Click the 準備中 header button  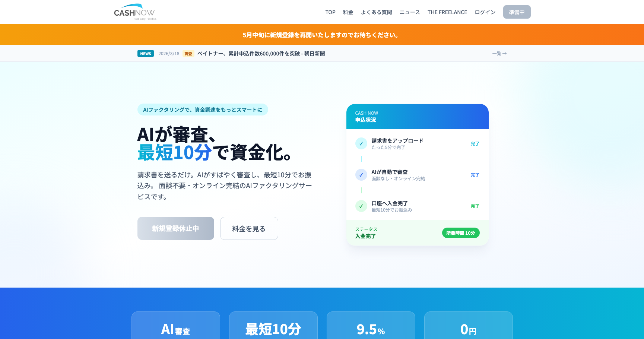coord(517,12)
